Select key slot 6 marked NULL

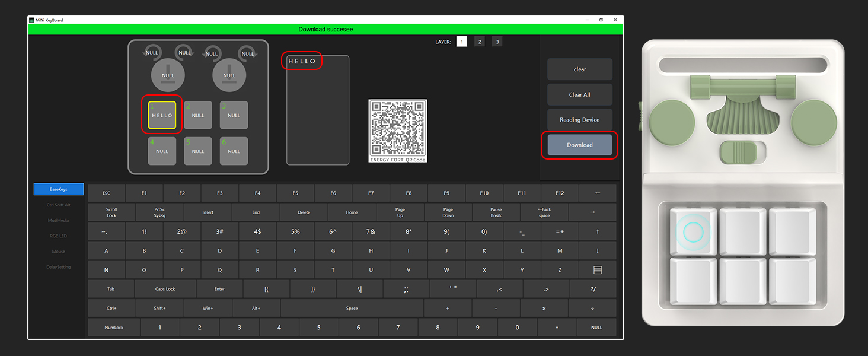click(x=234, y=151)
